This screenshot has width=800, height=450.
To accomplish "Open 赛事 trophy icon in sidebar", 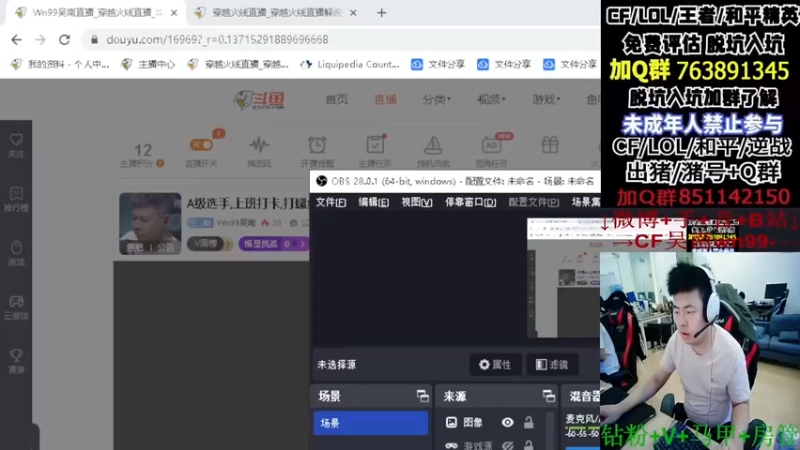I will (x=16, y=361).
